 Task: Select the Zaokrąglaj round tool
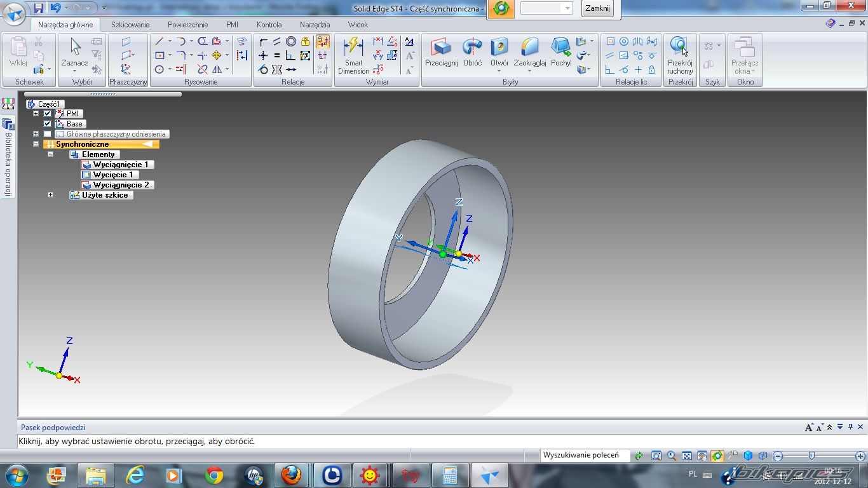(x=530, y=52)
